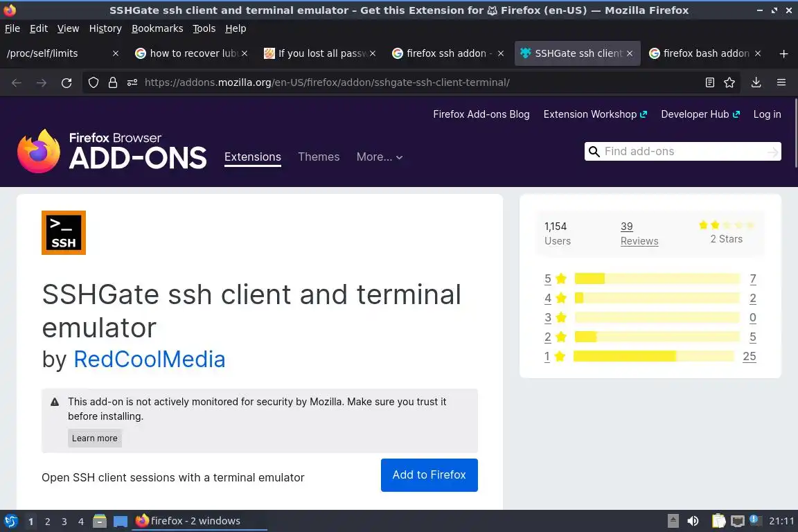Open clipboard manager tray icon

[718, 521]
